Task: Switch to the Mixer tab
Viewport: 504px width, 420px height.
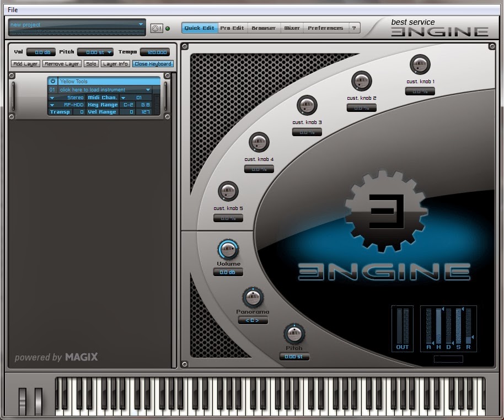Action: click(x=292, y=28)
